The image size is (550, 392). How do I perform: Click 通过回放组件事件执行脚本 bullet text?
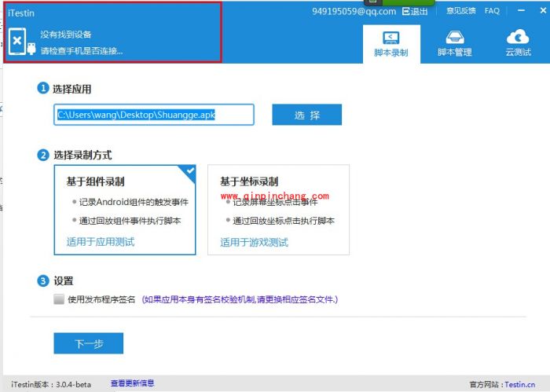(x=130, y=221)
